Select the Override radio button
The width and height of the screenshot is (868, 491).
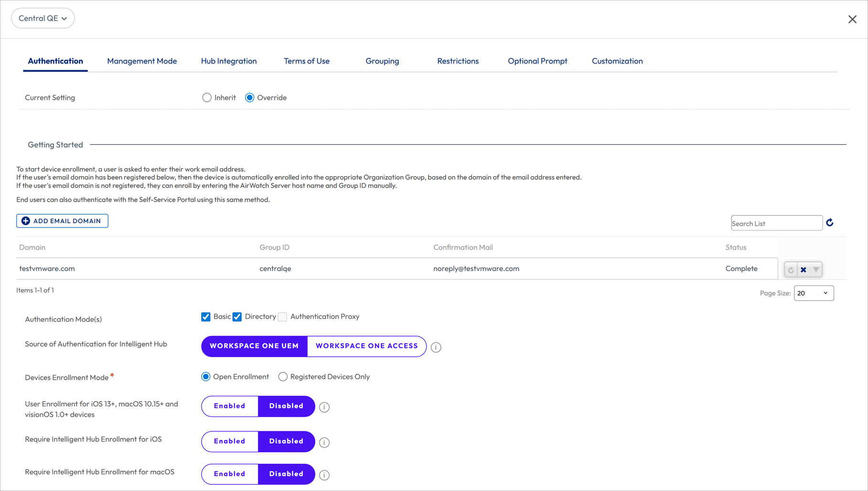coord(249,98)
